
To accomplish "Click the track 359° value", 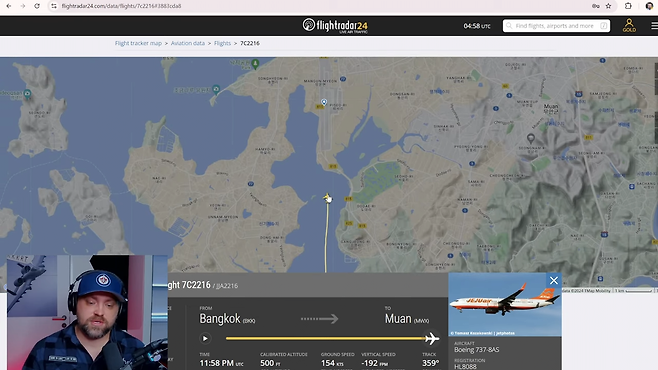I will click(x=431, y=363).
